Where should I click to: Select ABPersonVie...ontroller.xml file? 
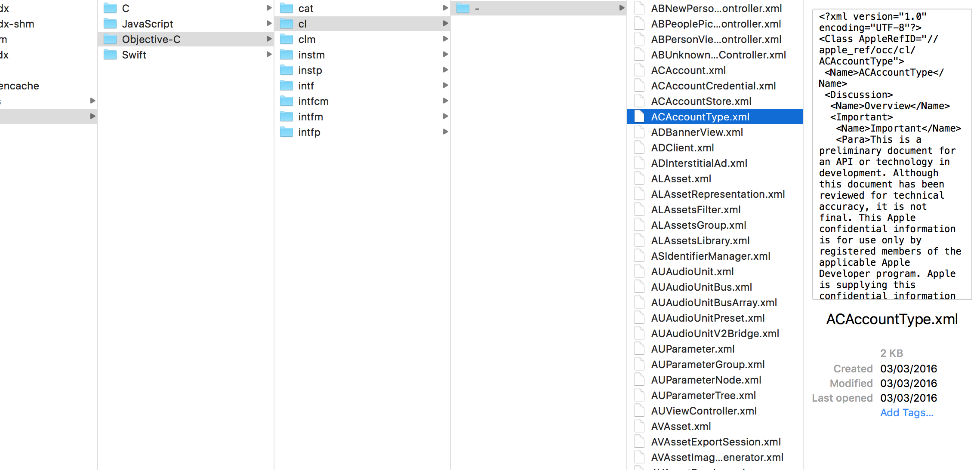pos(716,39)
